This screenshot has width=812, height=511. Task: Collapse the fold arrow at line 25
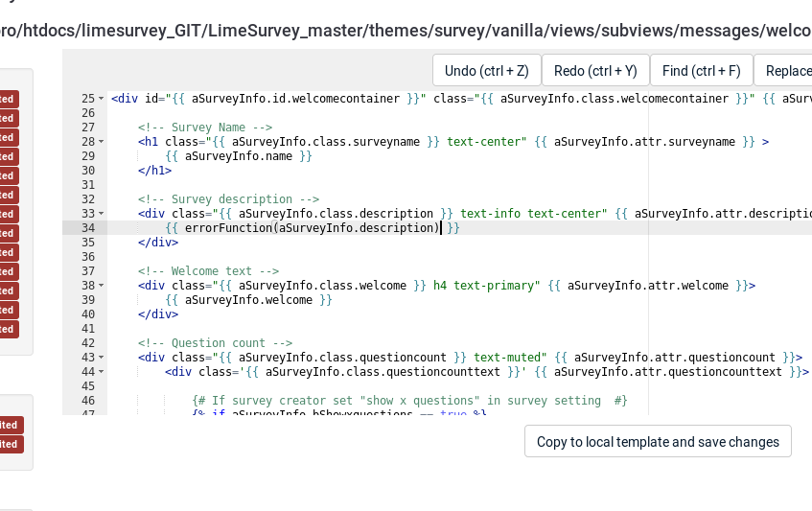[102, 99]
